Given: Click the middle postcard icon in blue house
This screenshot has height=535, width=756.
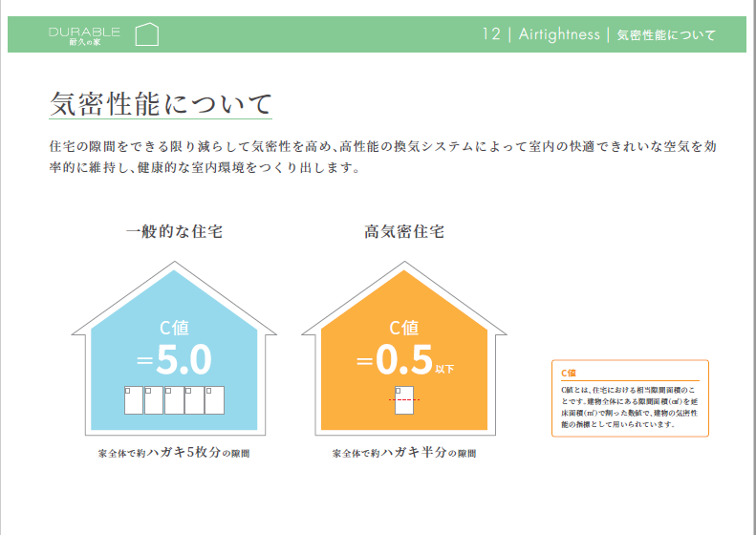Looking at the screenshot, I should point(174,399).
